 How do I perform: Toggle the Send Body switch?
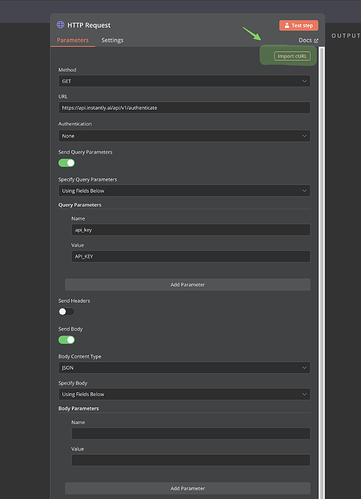tap(67, 340)
